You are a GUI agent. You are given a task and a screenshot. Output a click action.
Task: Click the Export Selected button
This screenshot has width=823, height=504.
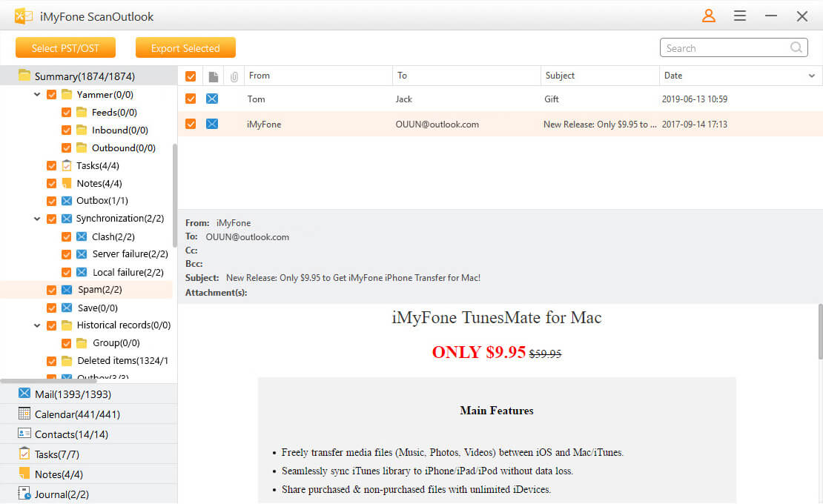pyautogui.click(x=185, y=47)
